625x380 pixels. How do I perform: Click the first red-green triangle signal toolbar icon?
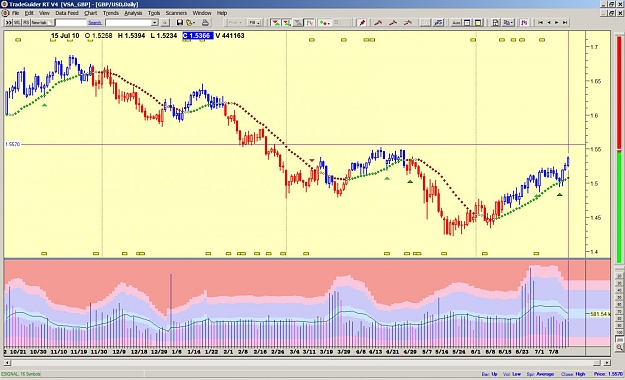click(x=275, y=23)
